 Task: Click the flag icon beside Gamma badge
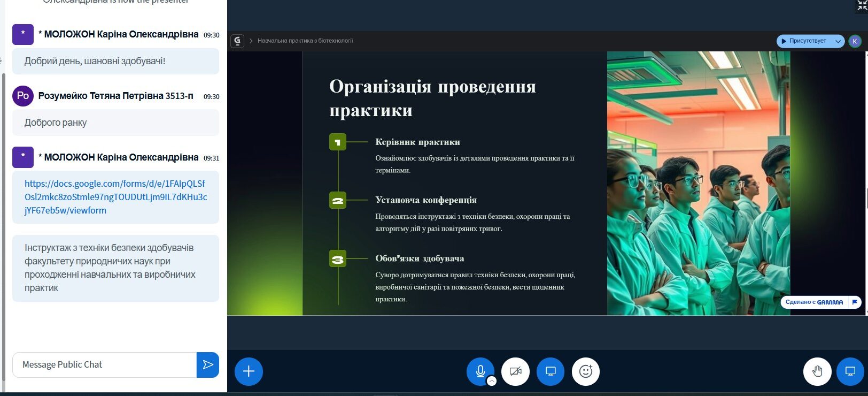[855, 302]
